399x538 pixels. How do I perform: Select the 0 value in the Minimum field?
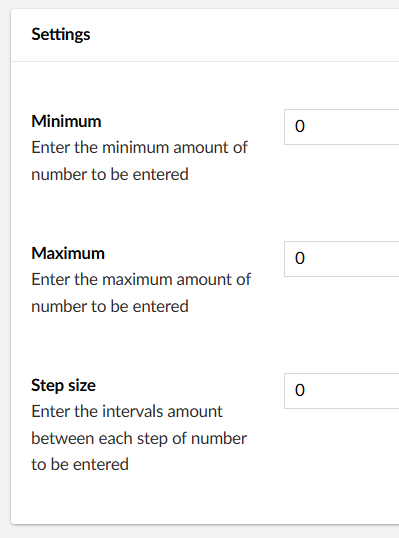click(300, 126)
